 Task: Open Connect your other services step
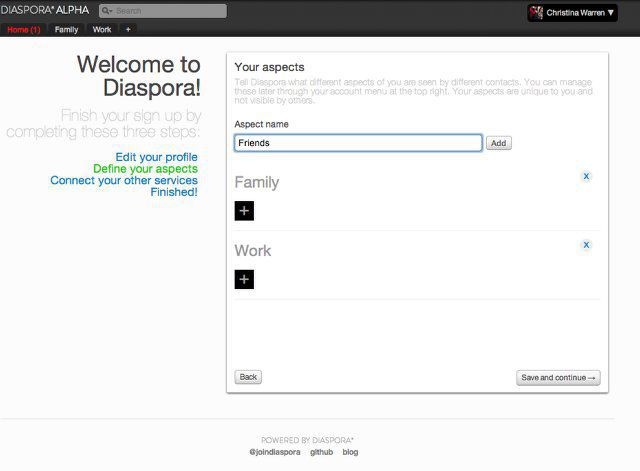[x=124, y=180]
